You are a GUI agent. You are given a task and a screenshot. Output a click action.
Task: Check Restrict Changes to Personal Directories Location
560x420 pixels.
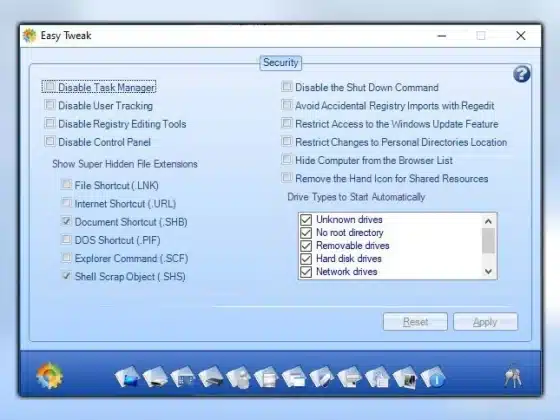286,141
